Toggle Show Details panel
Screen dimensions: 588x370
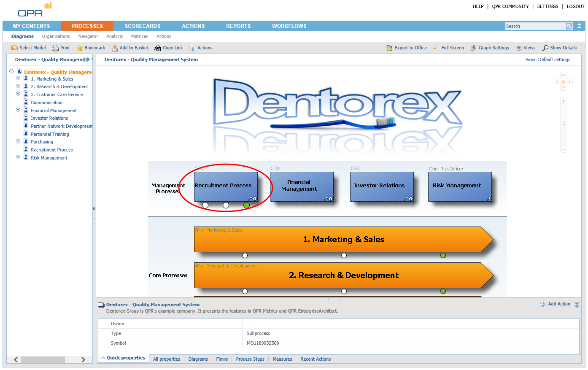[545, 48]
